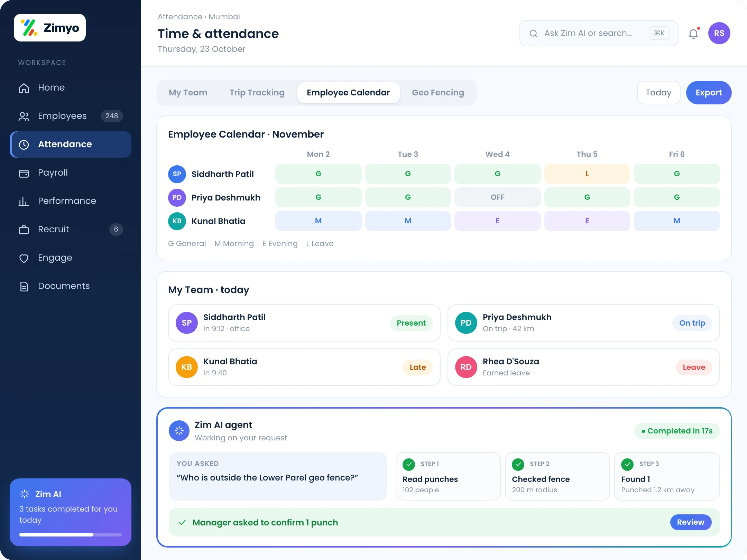Click the SP avatar in Employee Calendar
This screenshot has width=747, height=560.
[x=177, y=174]
